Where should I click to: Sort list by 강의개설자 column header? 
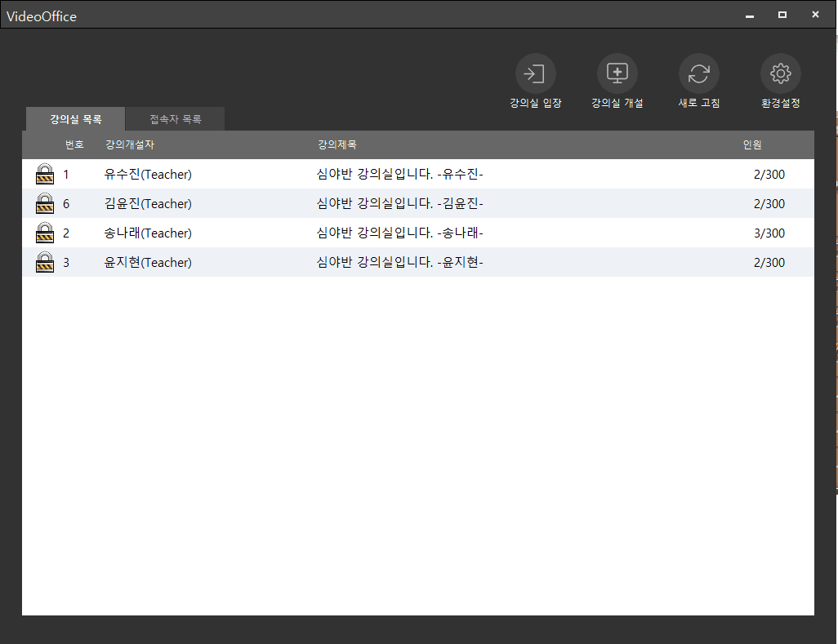point(129,144)
